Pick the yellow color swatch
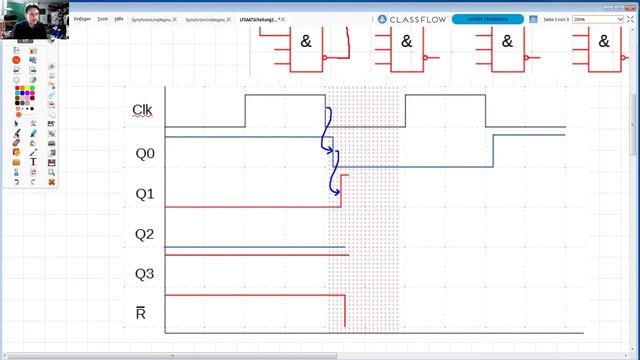Screen dimensions: 640x360 [27, 87]
